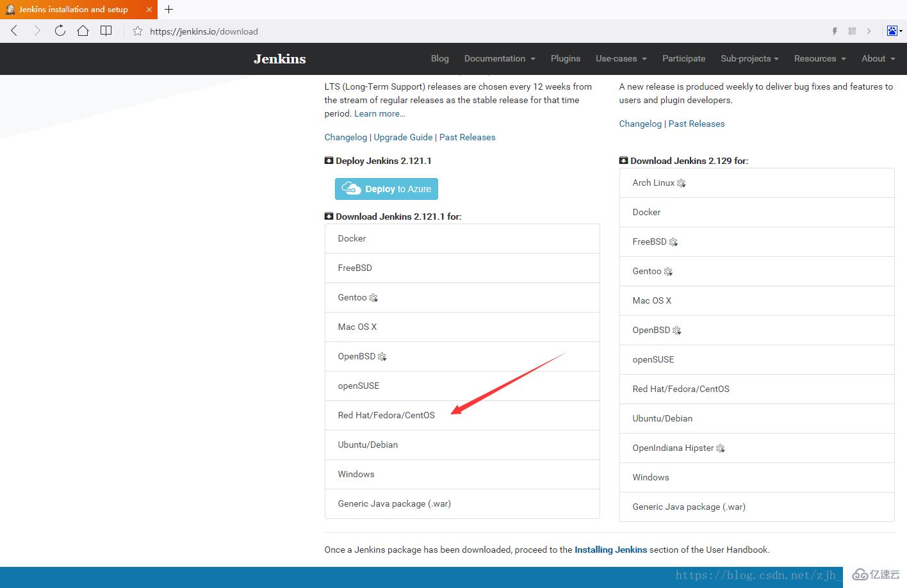
Task: Select openSUSE under Jenkins 2.121.1 downloads
Action: click(462, 386)
